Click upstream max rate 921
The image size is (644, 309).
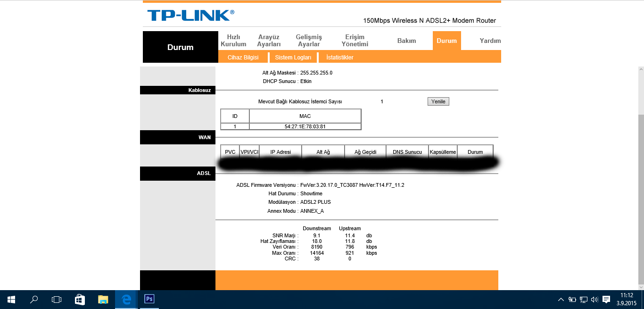point(349,253)
